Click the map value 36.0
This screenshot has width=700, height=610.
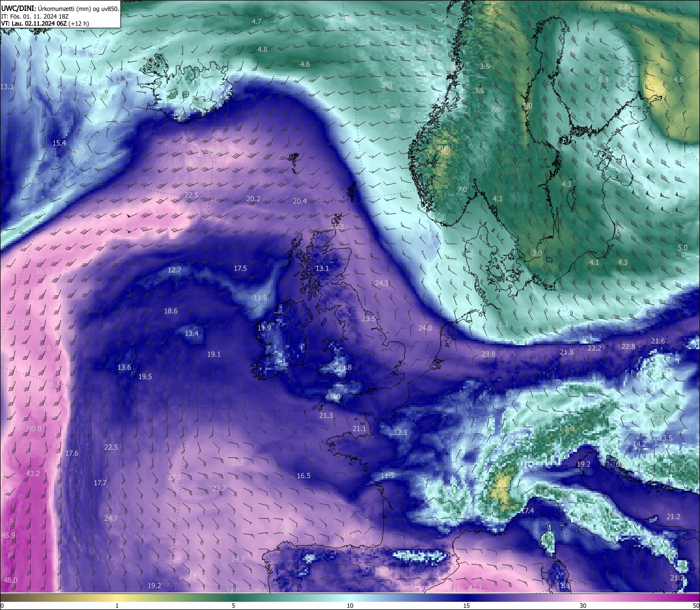click(42, 271)
